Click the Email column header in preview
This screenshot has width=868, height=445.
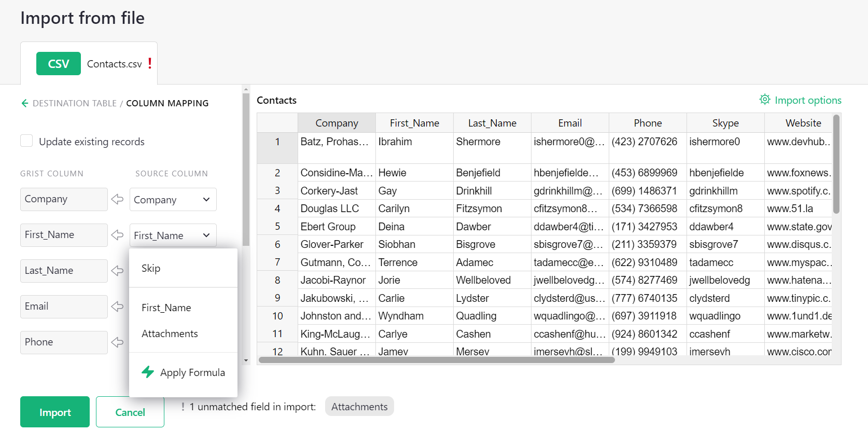(569, 123)
